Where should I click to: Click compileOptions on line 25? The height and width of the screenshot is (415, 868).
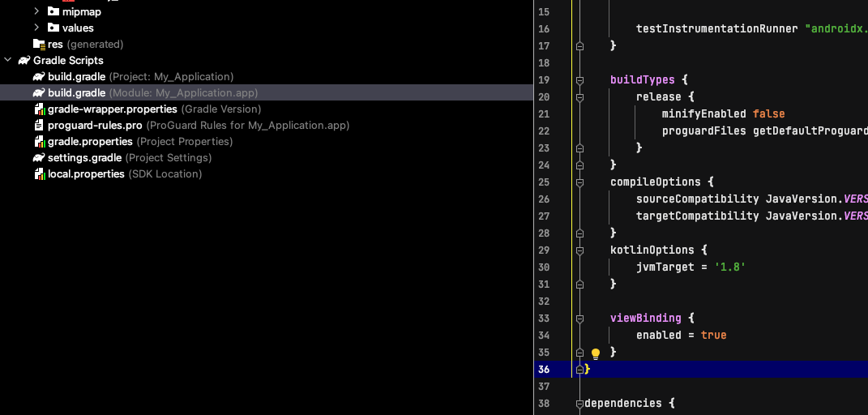[x=656, y=182]
